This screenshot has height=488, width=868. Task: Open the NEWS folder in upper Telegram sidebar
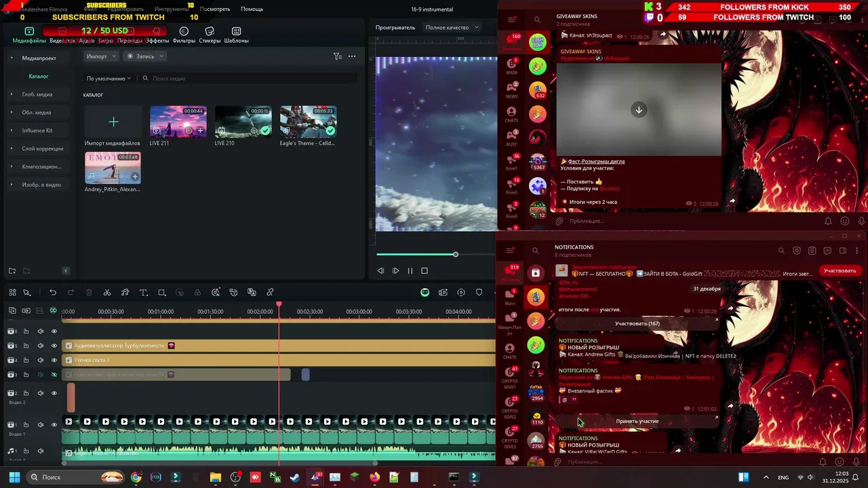coord(511,90)
